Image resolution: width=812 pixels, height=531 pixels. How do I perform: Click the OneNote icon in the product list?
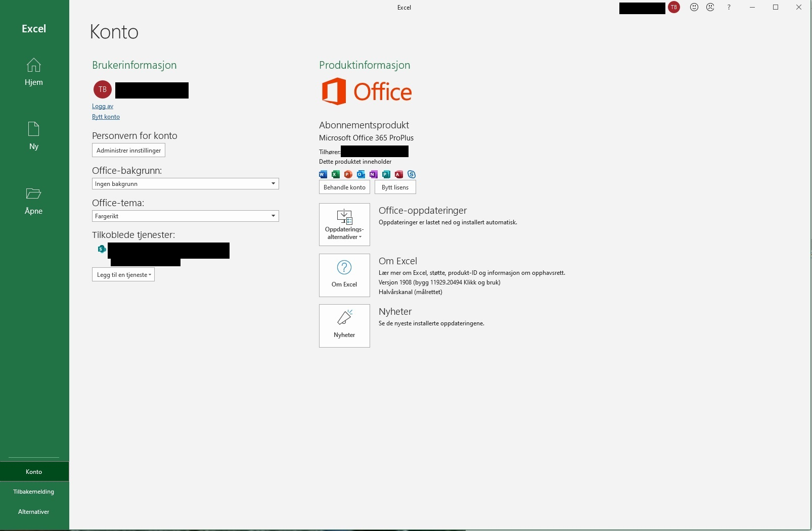pyautogui.click(x=374, y=174)
